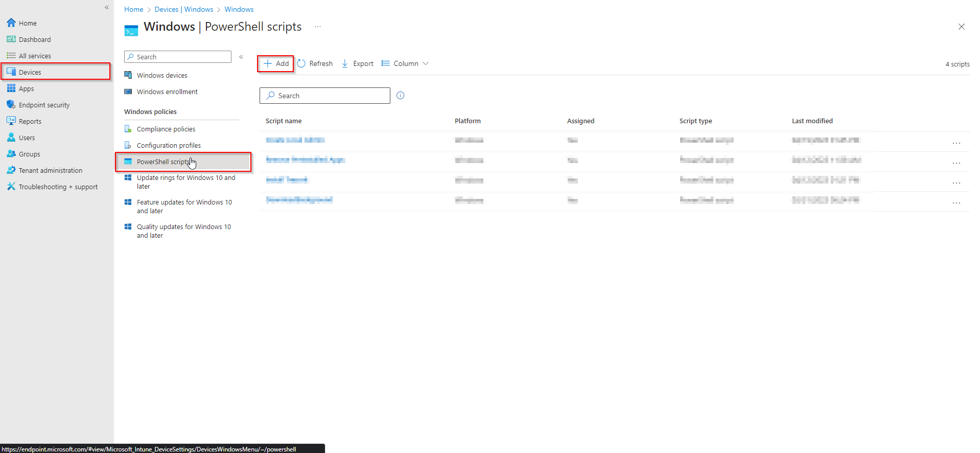Open the first script name link
Viewport: 980px width, 453px height.
point(295,140)
